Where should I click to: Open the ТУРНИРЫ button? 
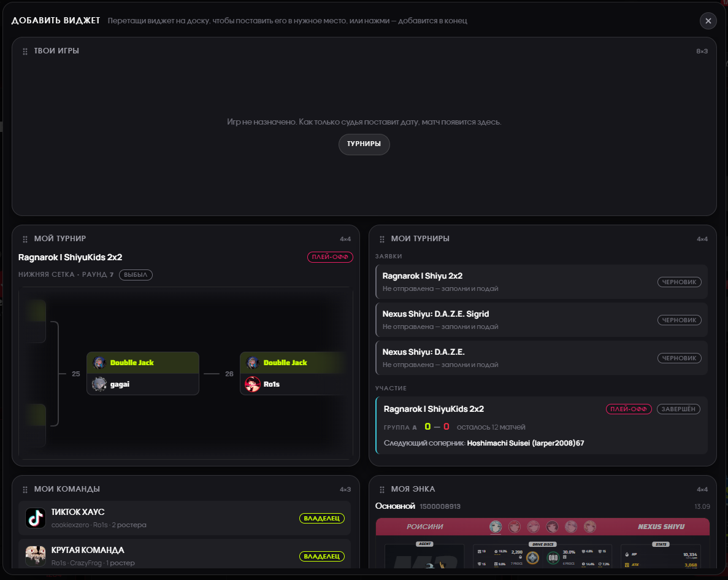[364, 144]
